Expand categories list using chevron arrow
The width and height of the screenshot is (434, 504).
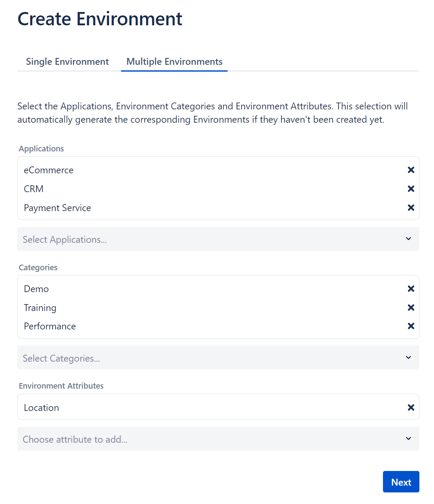click(408, 357)
